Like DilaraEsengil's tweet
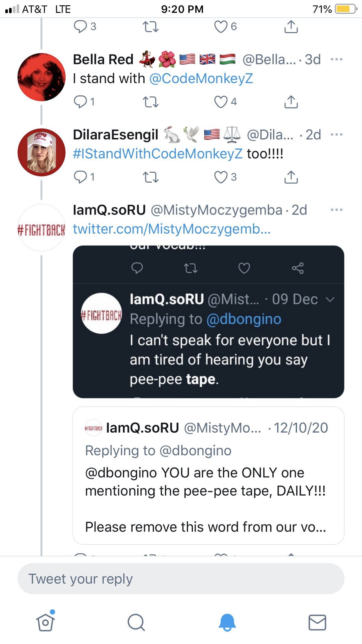Image resolution: width=362 pixels, height=644 pixels. [x=221, y=177]
